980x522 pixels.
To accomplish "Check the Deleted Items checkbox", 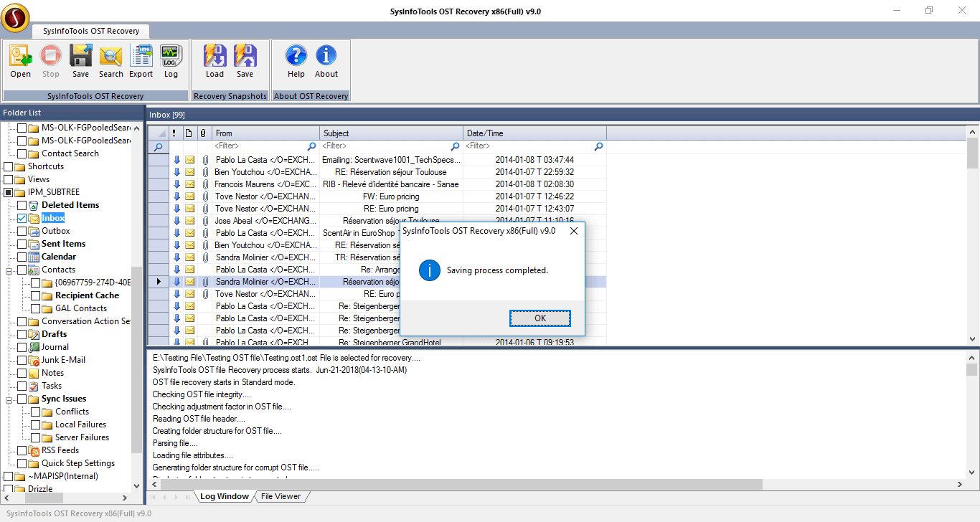I will point(22,205).
